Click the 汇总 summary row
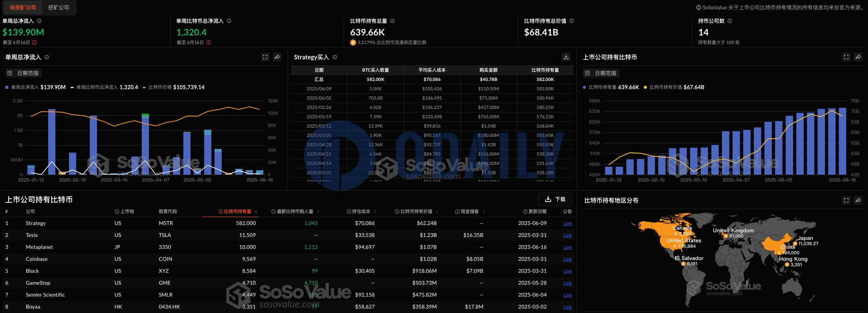 (432, 79)
